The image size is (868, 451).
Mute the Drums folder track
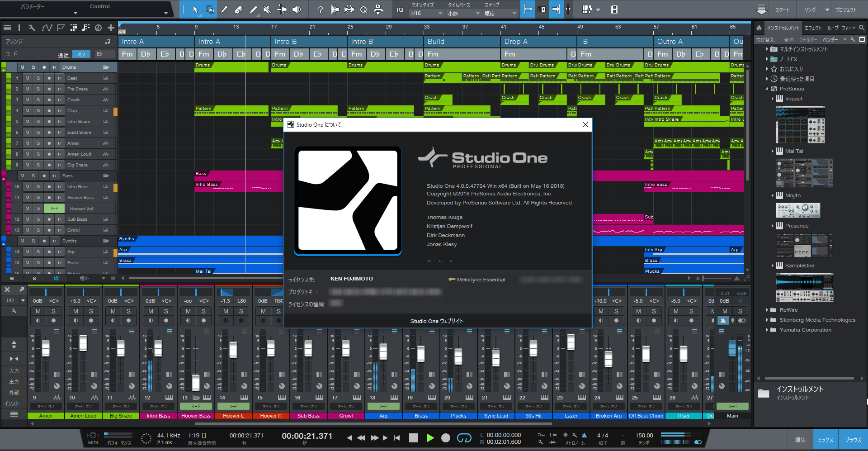point(22,67)
